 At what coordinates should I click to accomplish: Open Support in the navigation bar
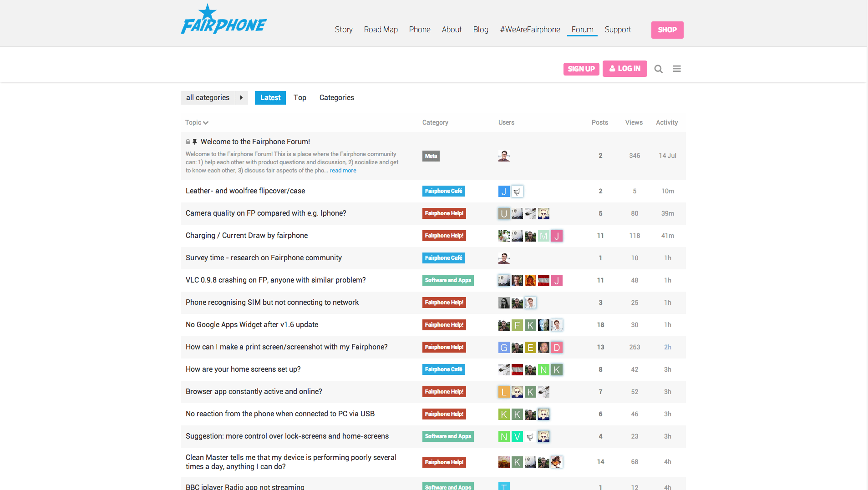coord(618,30)
